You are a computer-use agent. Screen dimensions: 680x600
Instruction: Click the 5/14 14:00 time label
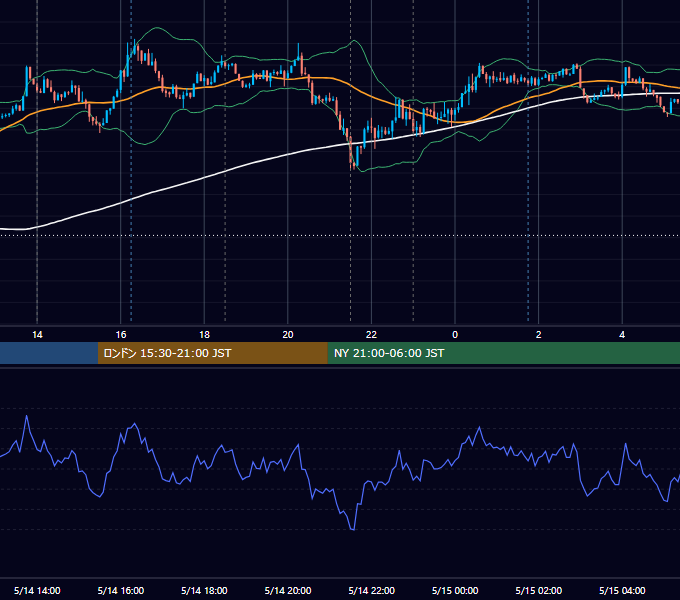click(x=37, y=590)
